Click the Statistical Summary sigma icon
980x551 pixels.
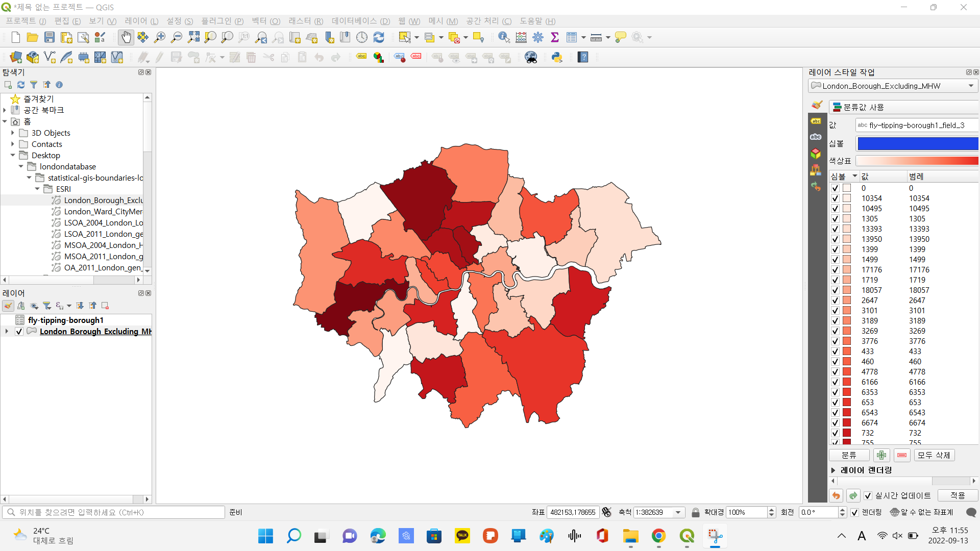tap(555, 37)
